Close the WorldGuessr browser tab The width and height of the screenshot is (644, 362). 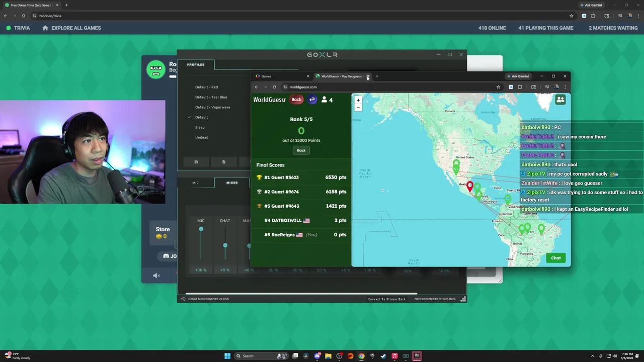click(x=368, y=76)
